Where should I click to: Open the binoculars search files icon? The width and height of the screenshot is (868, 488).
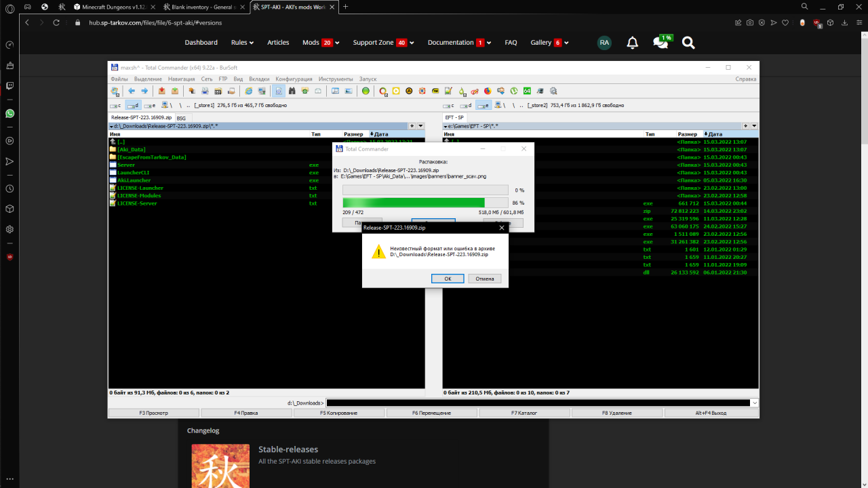[x=292, y=91]
